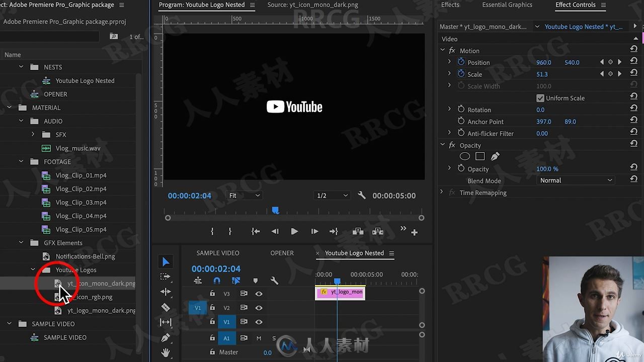Select the Slip tool
Screen dimensions: 644x362
[x=166, y=322]
